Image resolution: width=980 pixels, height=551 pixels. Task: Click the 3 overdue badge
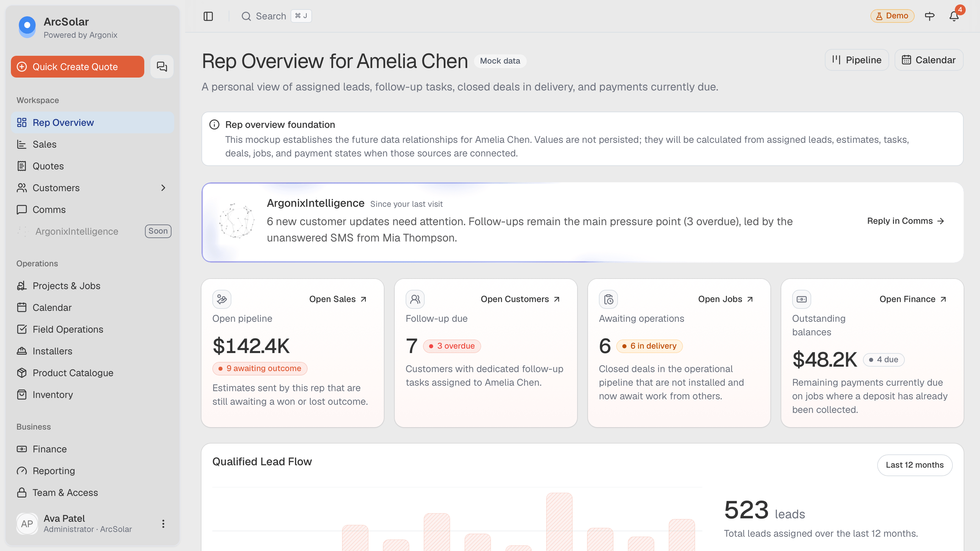(x=452, y=346)
